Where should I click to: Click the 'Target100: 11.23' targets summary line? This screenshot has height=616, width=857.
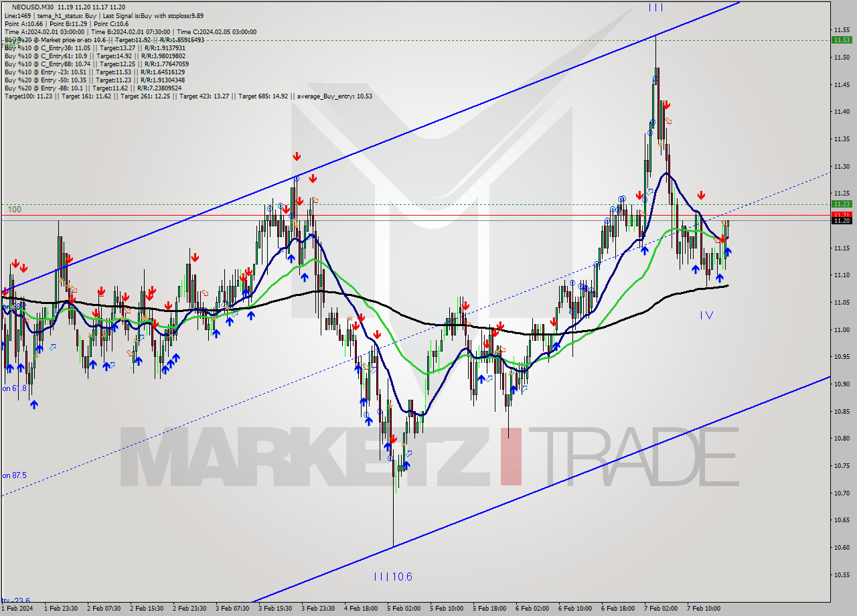(187, 96)
